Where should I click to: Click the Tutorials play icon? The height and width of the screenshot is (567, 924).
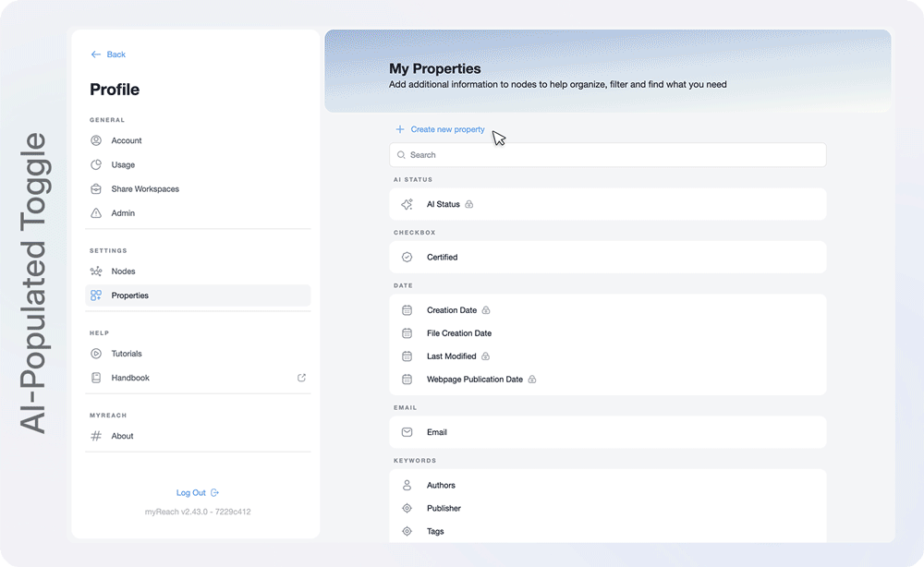coord(96,354)
